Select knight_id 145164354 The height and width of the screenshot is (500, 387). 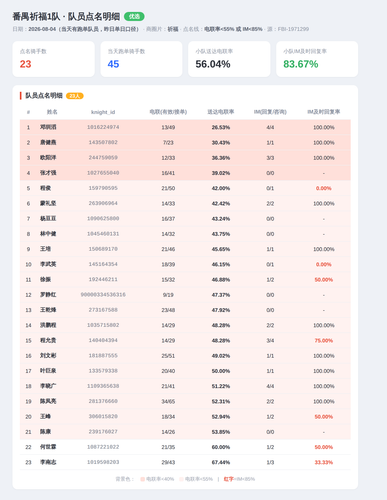point(103,264)
